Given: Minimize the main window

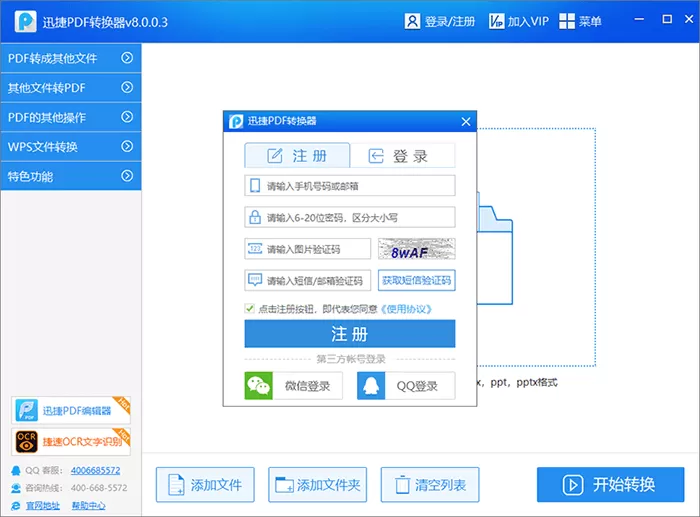Looking at the screenshot, I should click(639, 20).
